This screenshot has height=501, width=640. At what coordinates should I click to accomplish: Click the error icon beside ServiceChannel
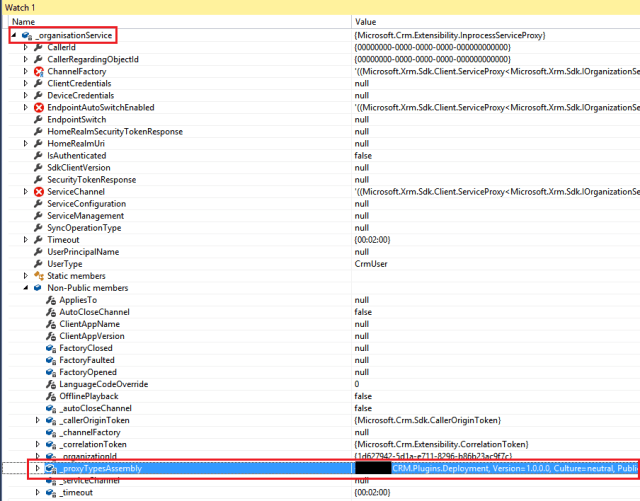[x=38, y=191]
